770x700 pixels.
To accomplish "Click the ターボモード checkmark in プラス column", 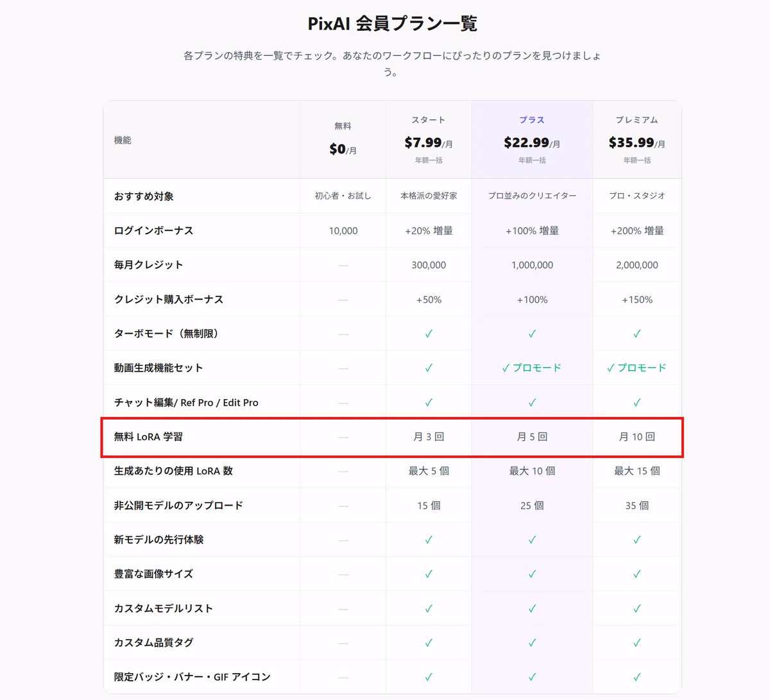I will click(x=532, y=334).
